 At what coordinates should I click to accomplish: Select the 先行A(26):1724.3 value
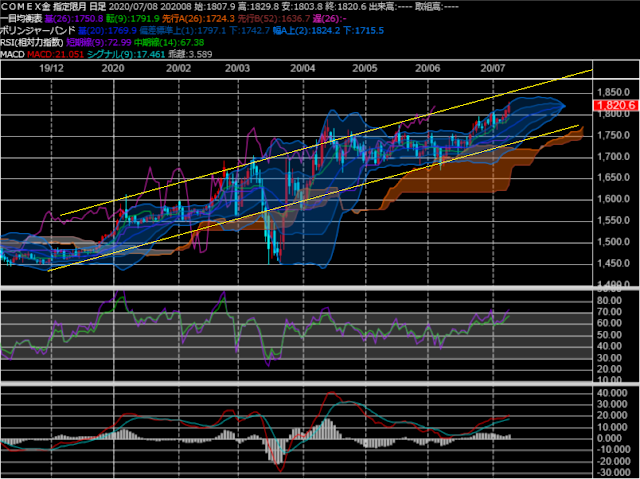tap(198, 18)
